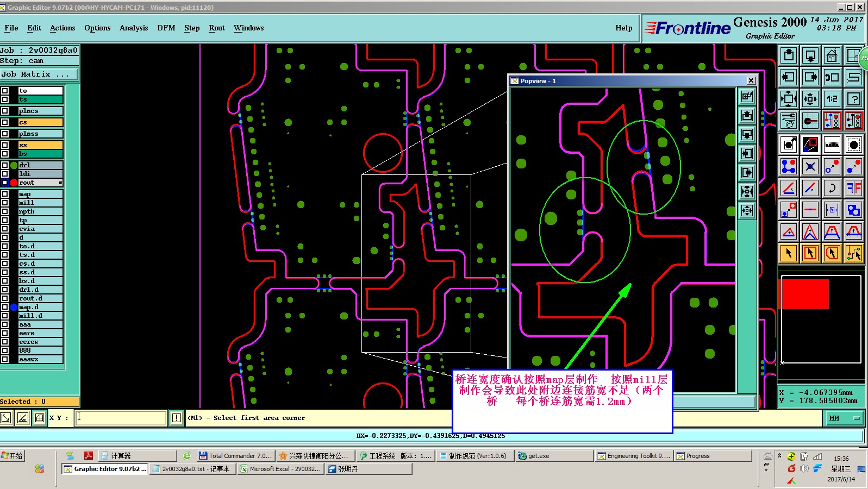Click the ss layer name
The width and height of the screenshot is (868, 489).
click(x=41, y=145)
